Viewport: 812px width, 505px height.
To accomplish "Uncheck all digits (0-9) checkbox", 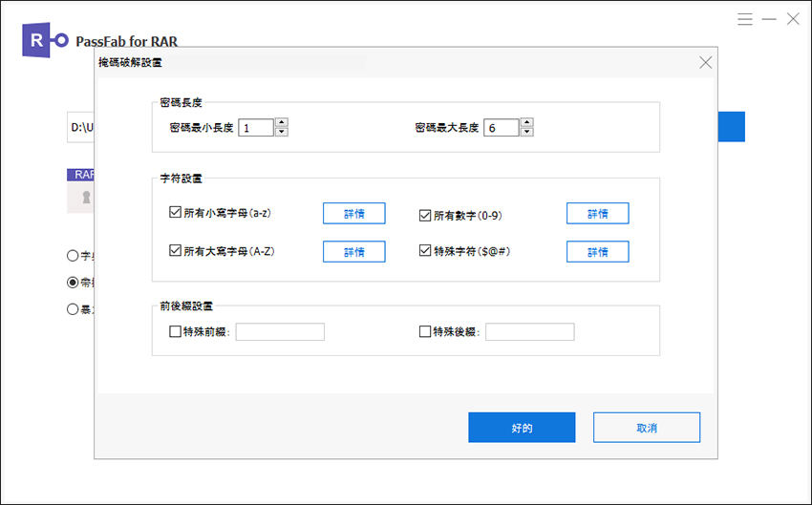I will 425,215.
